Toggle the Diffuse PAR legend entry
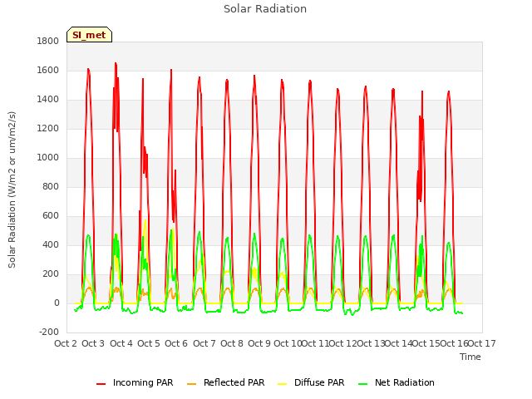This screenshot has width=532, height=399. coord(311,382)
